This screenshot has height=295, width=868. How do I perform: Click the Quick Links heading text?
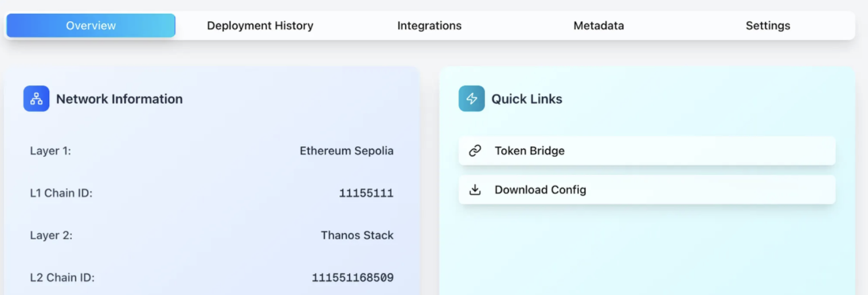[526, 99]
